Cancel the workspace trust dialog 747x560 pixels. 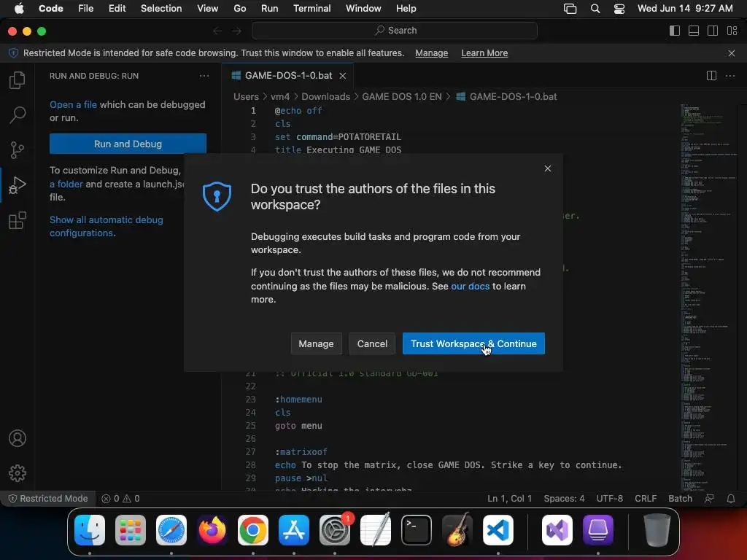372,344
